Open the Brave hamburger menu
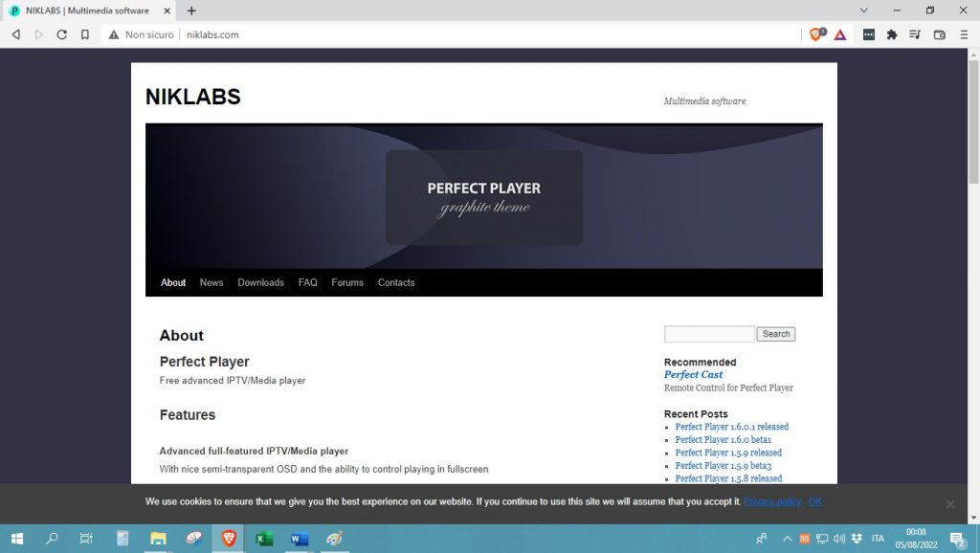The image size is (980, 553). click(x=963, y=34)
